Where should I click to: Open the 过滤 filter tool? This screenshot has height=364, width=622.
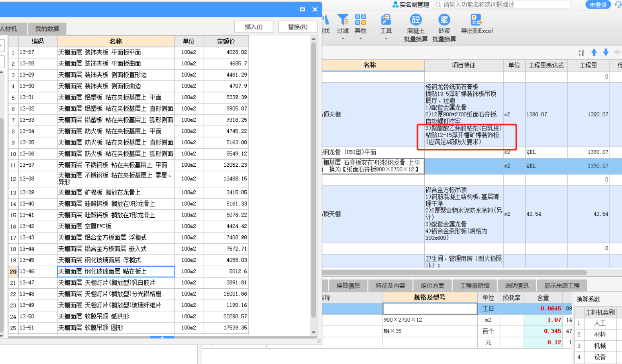(343, 24)
